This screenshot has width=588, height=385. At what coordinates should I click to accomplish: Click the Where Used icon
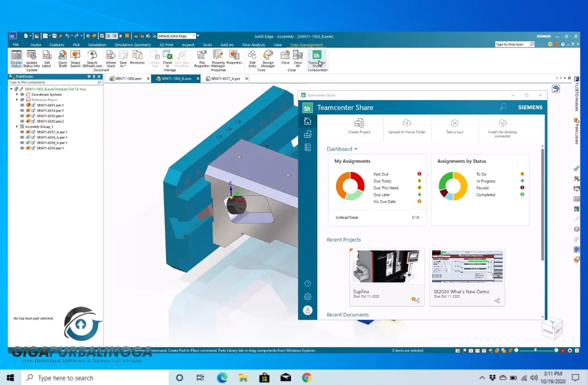[x=110, y=59]
